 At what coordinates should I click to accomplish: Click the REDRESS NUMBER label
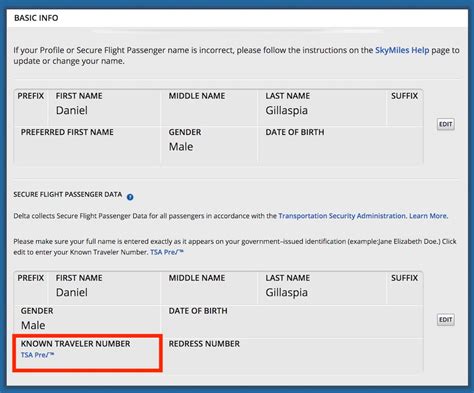coord(204,344)
